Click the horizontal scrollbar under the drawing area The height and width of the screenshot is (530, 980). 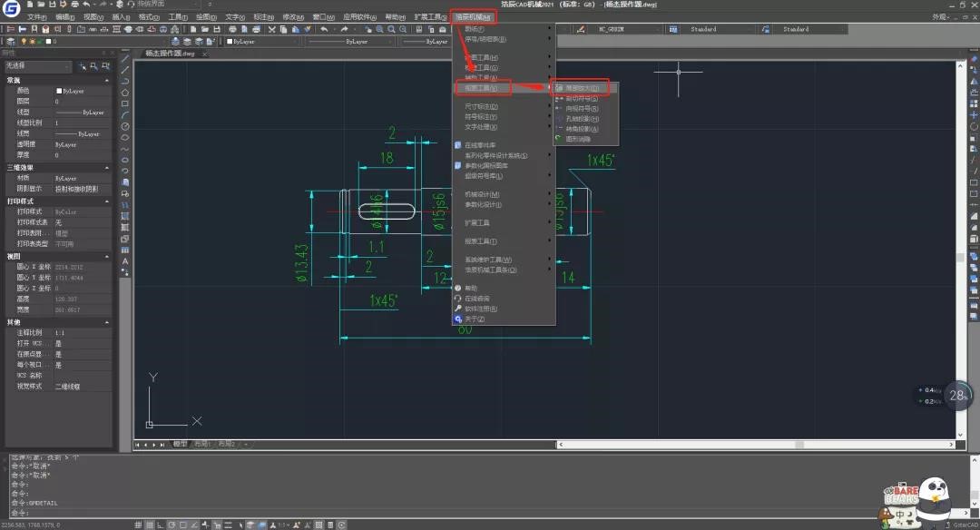tap(756, 445)
